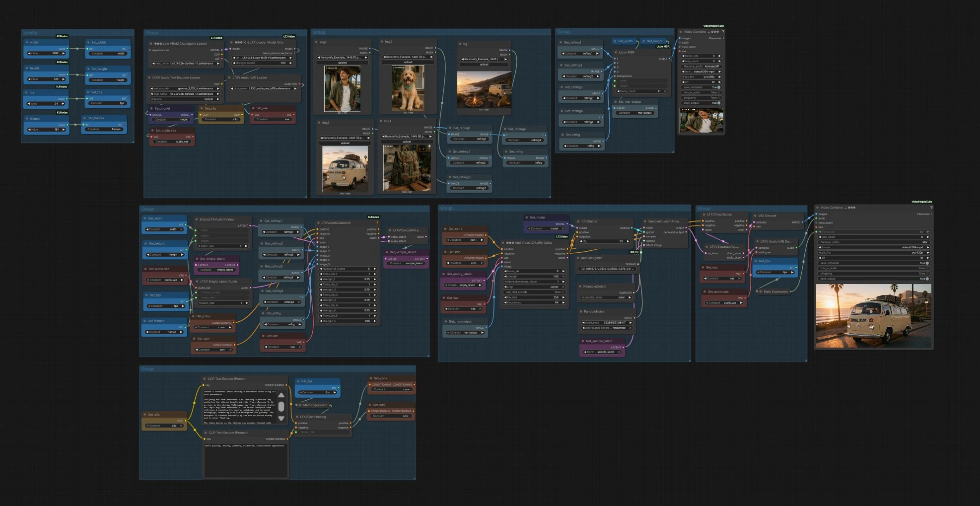
Task: Click the cfg value widget in CFGGuider
Action: [x=605, y=241]
